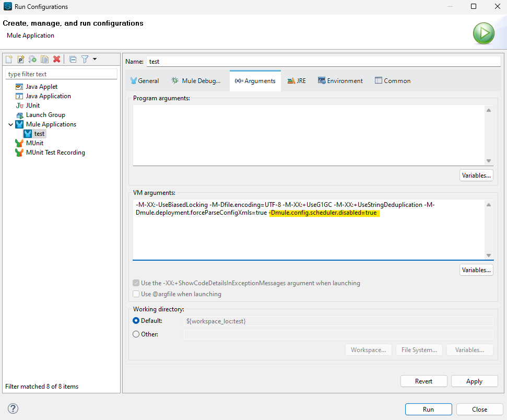This screenshot has width=507, height=420.
Task: Click the MUnit icon in tree
Action: (x=19, y=143)
